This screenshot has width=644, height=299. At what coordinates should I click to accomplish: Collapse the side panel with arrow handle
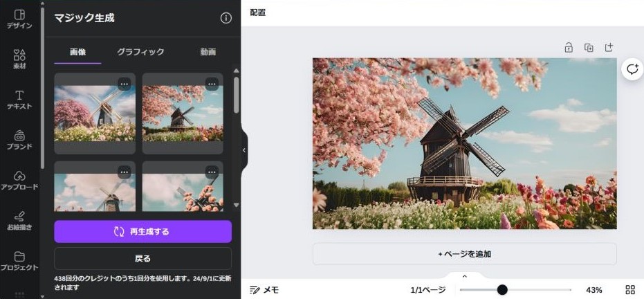pos(244,150)
